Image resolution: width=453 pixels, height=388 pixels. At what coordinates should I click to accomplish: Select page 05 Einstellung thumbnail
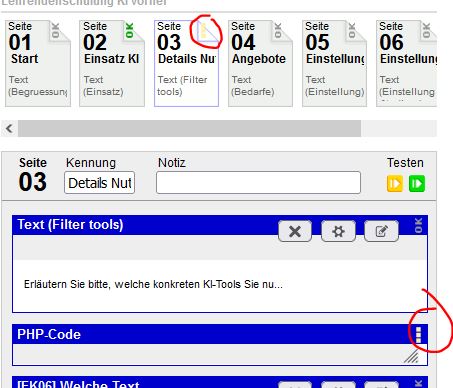[334, 63]
